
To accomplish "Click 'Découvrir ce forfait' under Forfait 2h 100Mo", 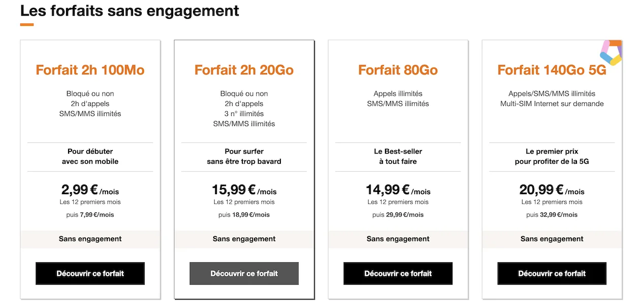I will tap(90, 273).
